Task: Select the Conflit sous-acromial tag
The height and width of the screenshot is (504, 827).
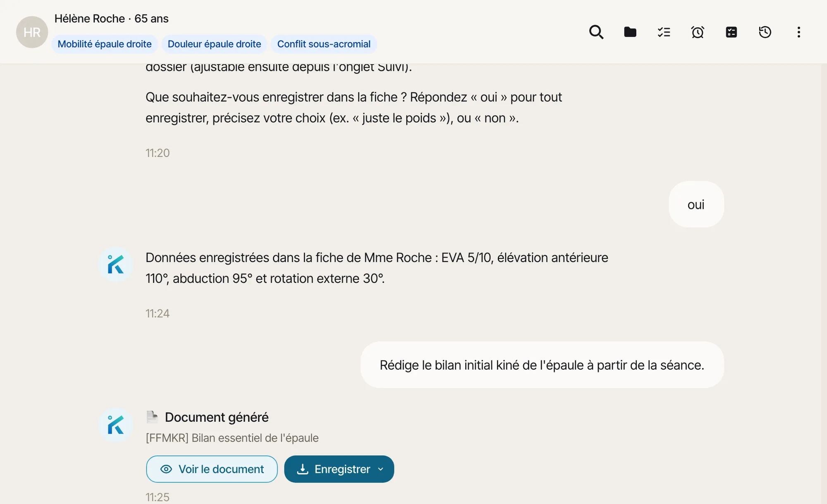Action: (x=324, y=44)
